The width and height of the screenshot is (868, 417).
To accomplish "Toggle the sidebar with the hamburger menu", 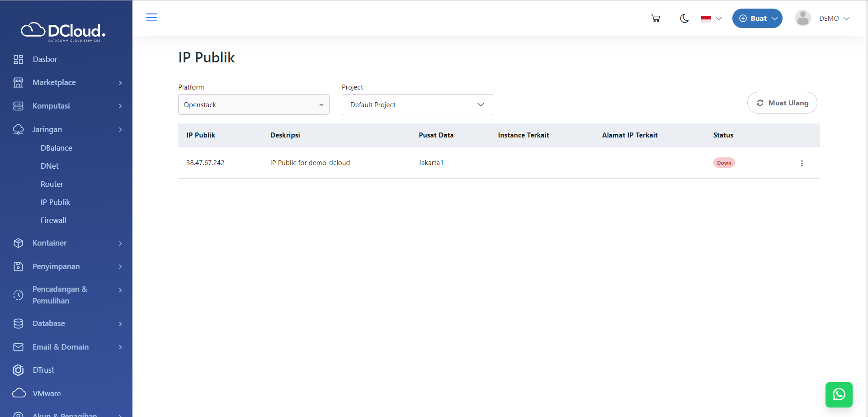I will click(x=151, y=18).
